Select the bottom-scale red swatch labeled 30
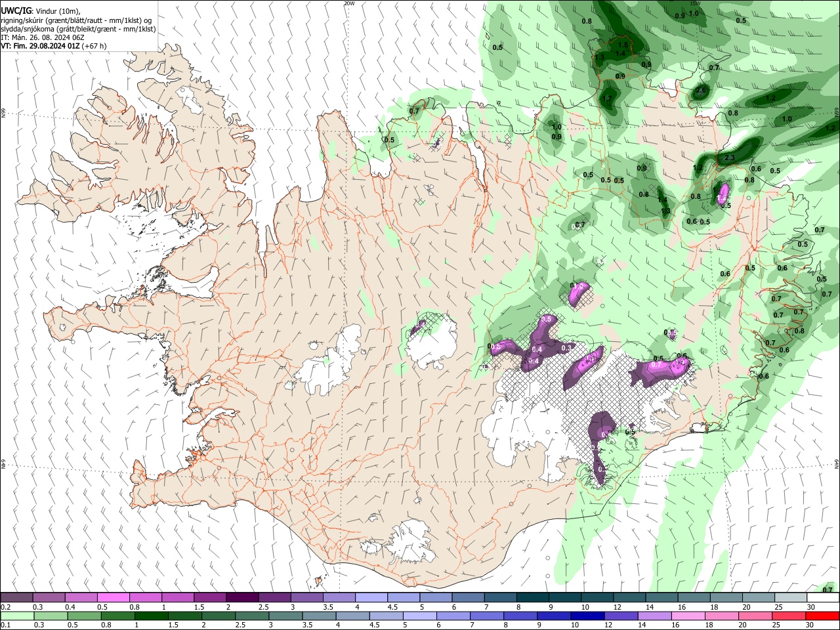This screenshot has width=840, height=630. point(822,616)
